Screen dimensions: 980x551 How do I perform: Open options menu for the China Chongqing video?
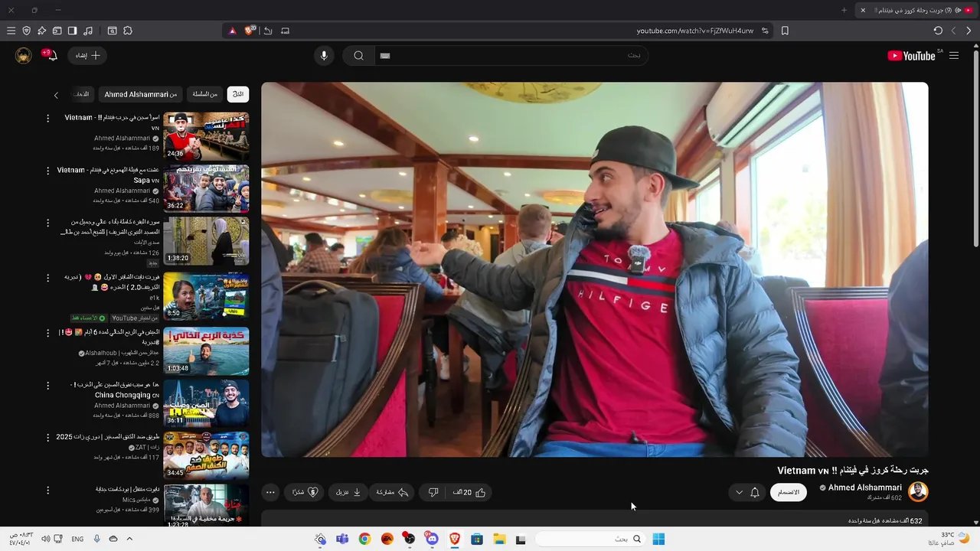click(x=47, y=385)
